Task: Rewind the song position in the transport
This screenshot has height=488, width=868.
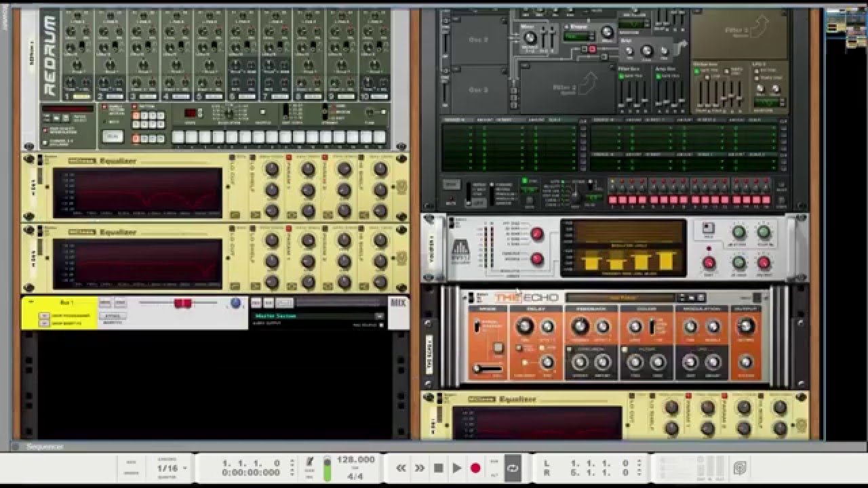Action: coord(401,468)
